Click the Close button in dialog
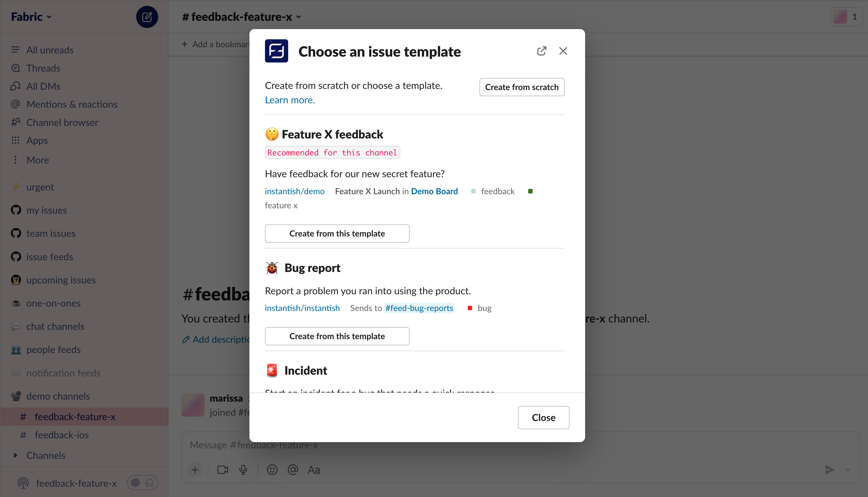 pyautogui.click(x=543, y=417)
